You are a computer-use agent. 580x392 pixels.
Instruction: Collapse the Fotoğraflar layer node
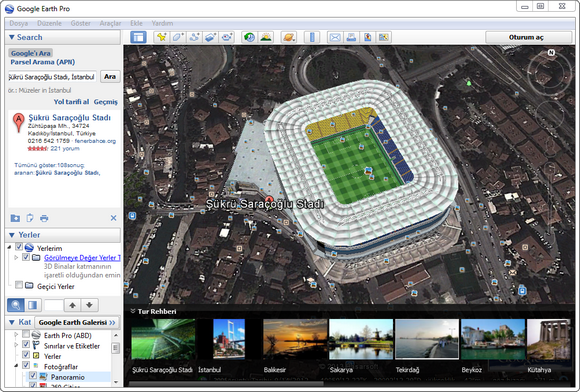coord(16,366)
